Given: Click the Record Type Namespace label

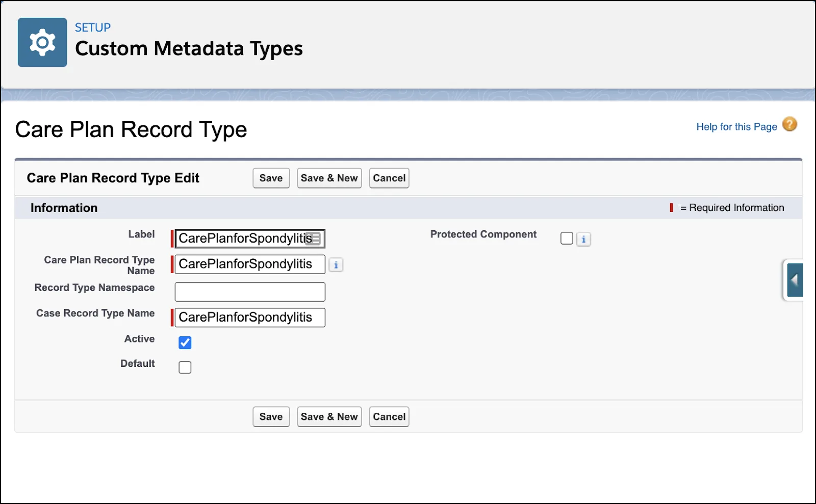Looking at the screenshot, I should point(94,287).
